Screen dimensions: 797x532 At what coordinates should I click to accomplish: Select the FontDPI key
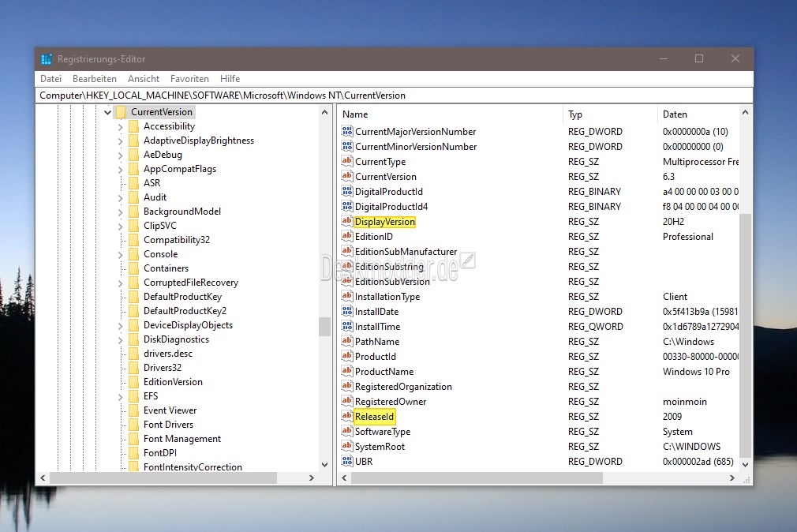tap(160, 452)
